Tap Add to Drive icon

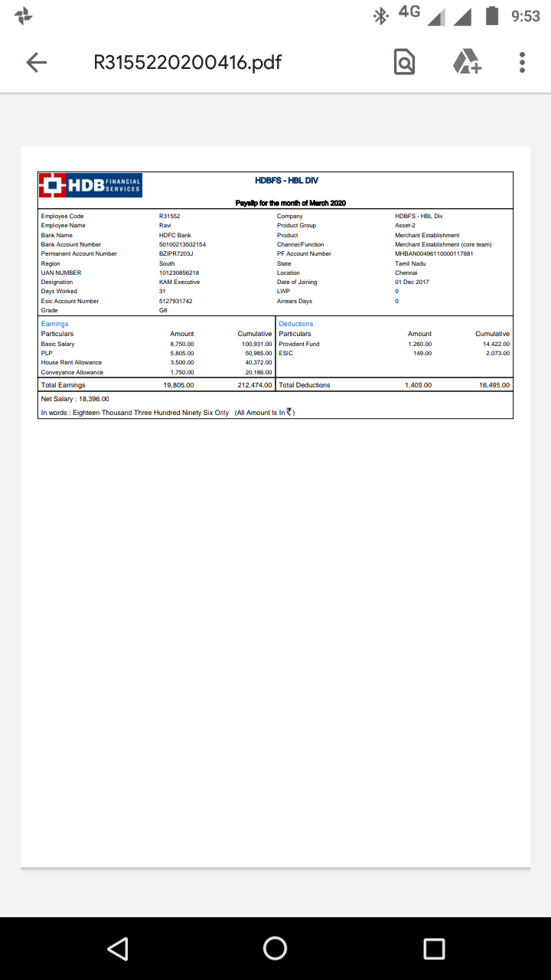point(467,61)
